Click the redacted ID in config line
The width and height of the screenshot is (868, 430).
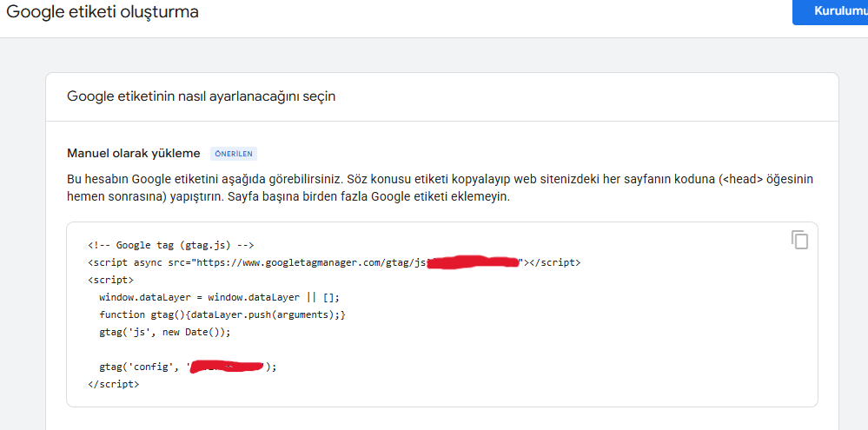228,367
